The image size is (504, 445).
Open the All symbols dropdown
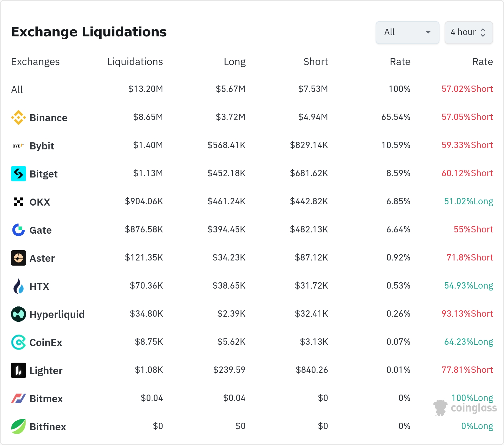(x=407, y=32)
